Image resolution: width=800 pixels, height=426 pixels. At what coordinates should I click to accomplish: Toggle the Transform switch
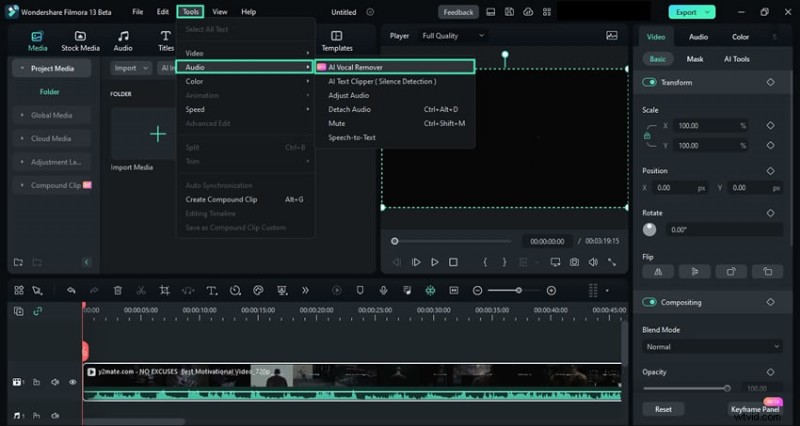click(x=650, y=83)
